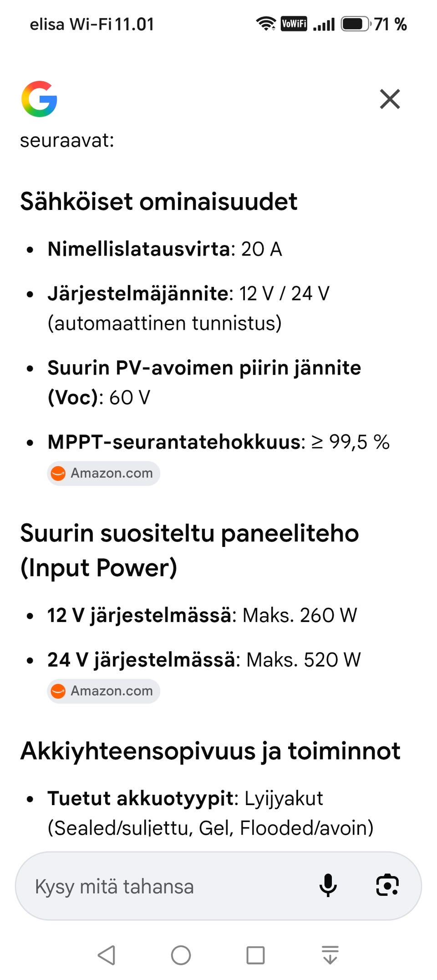Open Google Lens camera search
437x980 pixels.
tap(387, 886)
